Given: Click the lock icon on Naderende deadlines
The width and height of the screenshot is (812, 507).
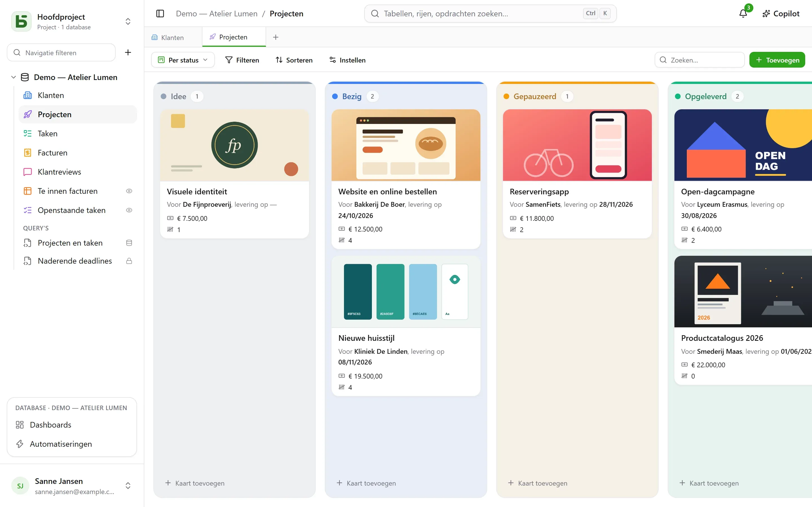Looking at the screenshot, I should (129, 261).
